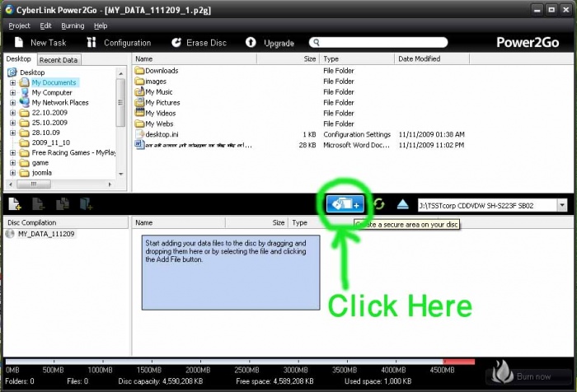This screenshot has height=392, width=577.
Task: Sort files by Date Modified header
Action: point(432,58)
